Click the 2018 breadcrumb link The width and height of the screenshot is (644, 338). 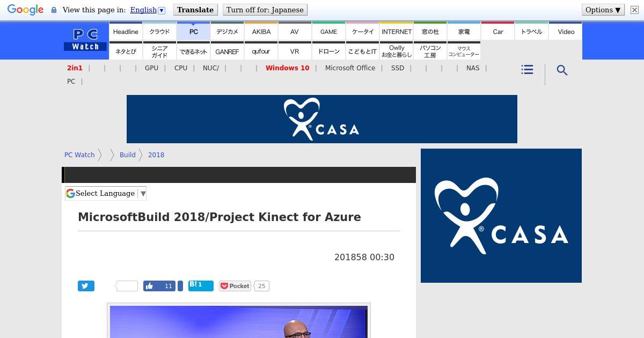click(x=156, y=155)
